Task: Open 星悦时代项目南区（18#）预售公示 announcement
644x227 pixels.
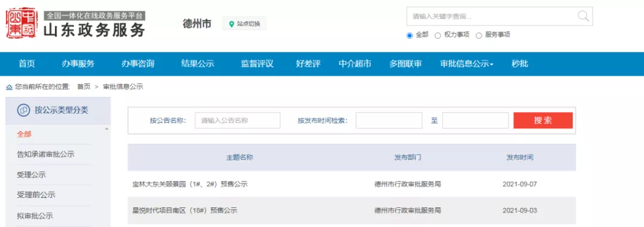Action: click(x=185, y=210)
